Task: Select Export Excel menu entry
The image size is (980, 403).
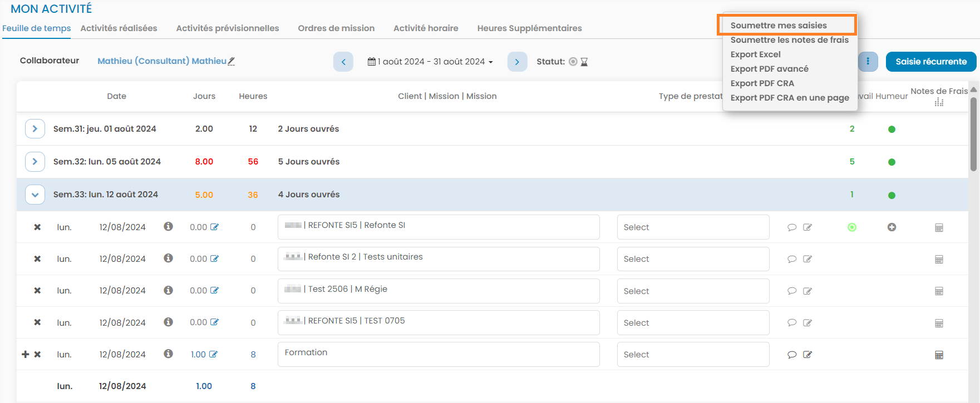Action: 755,54
